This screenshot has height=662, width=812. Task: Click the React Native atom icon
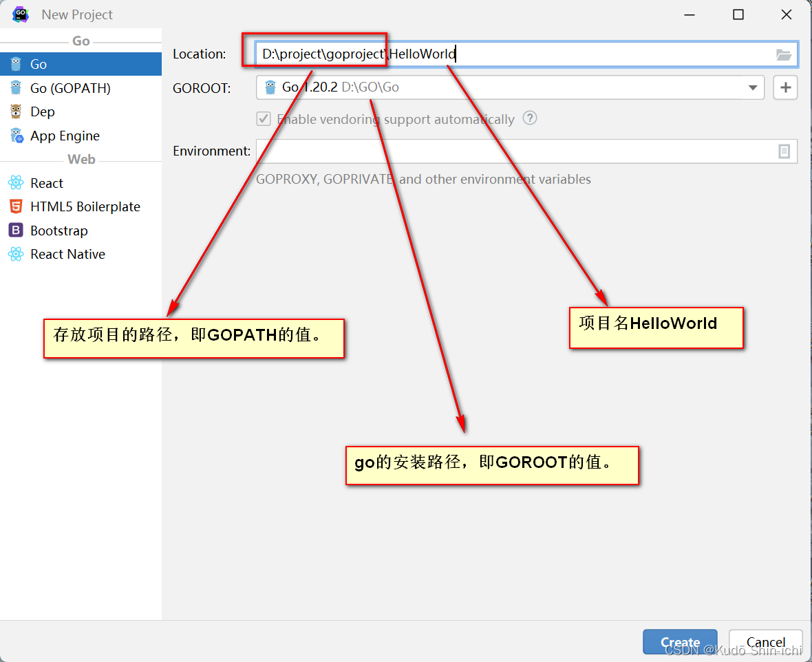click(16, 255)
